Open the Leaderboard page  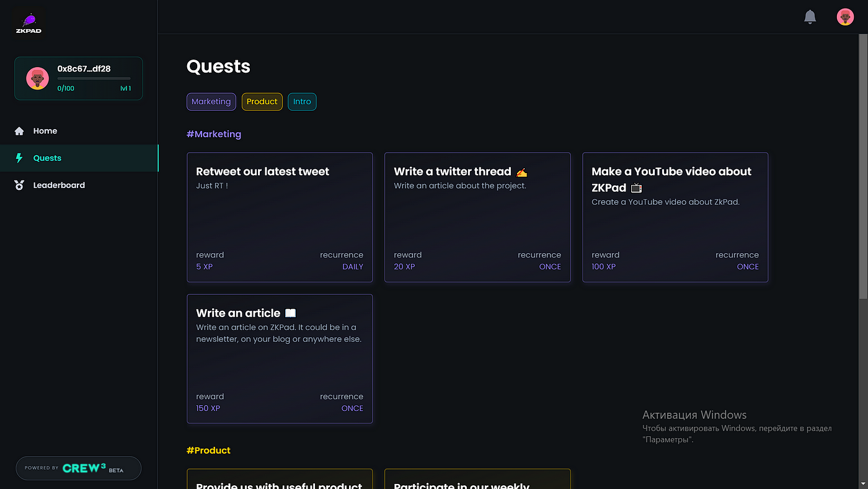point(79,185)
